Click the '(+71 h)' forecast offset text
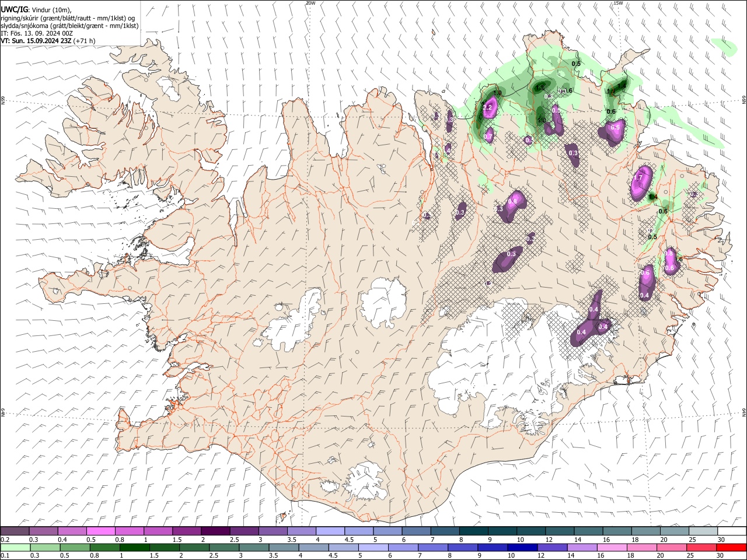The image size is (747, 560). [85, 41]
